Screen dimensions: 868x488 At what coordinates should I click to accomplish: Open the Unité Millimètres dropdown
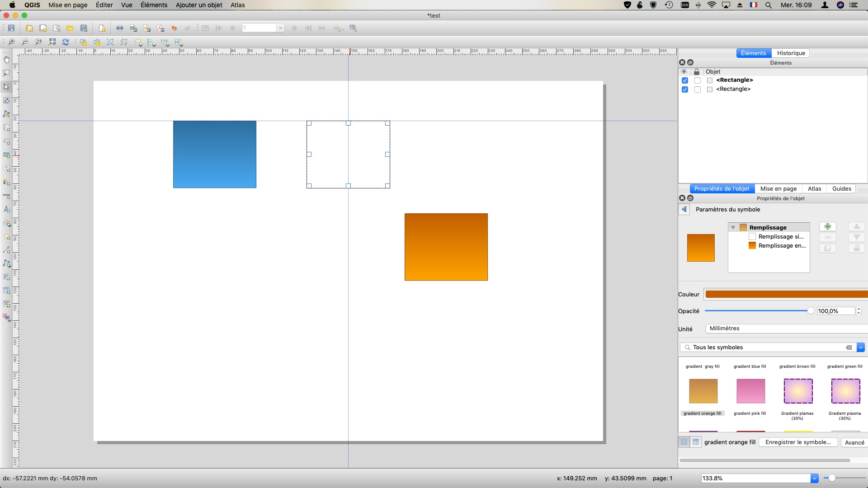click(x=787, y=328)
